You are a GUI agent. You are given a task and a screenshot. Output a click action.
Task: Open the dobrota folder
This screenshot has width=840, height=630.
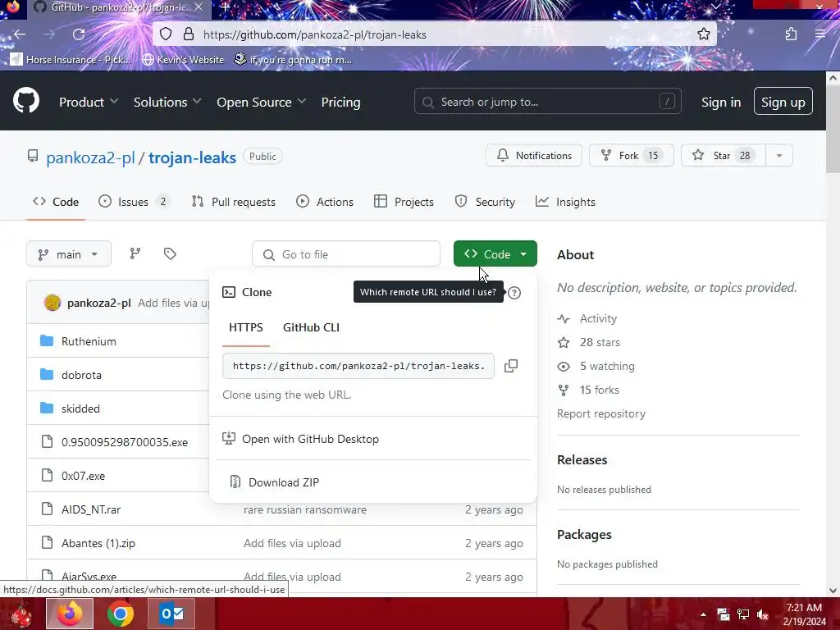81,375
